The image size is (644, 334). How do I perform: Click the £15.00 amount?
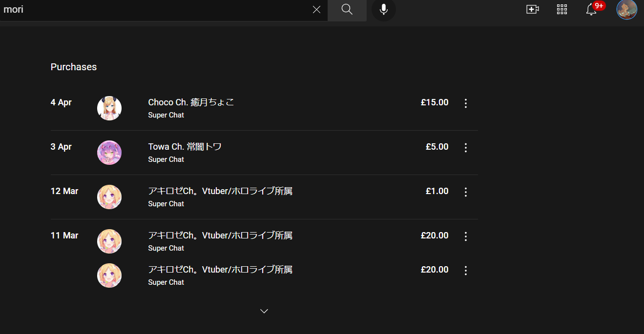pyautogui.click(x=435, y=102)
